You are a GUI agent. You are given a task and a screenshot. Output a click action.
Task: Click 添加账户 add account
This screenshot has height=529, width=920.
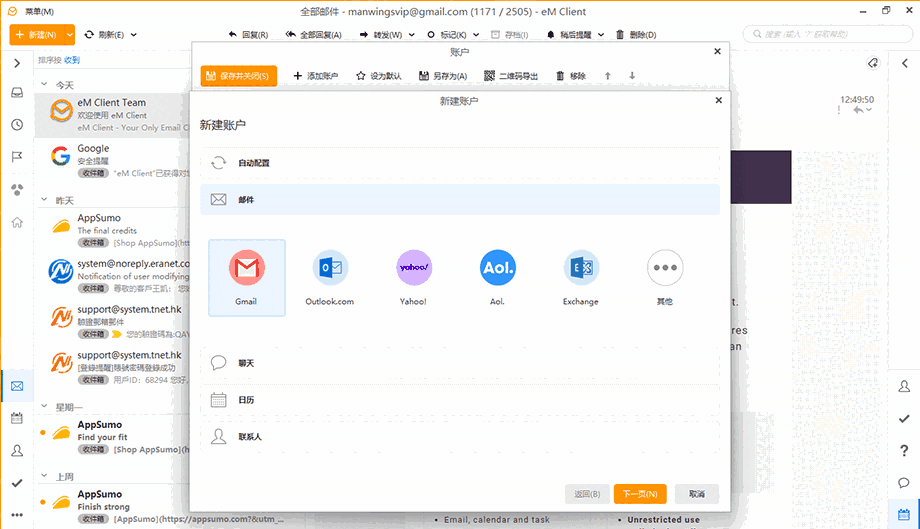pyautogui.click(x=316, y=76)
